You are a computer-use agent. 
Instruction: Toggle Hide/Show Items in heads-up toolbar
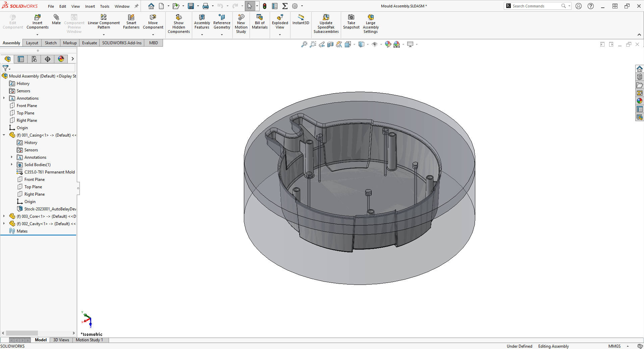(375, 44)
